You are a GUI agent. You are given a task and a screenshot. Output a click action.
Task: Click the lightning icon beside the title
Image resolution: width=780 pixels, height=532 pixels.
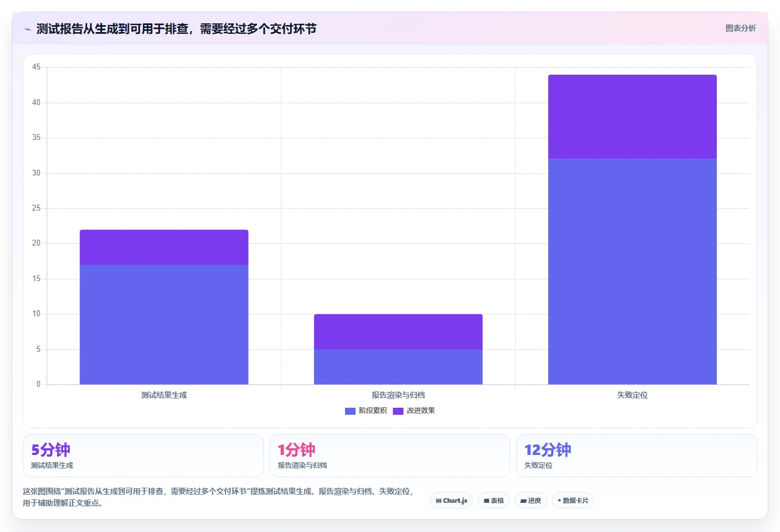point(27,29)
